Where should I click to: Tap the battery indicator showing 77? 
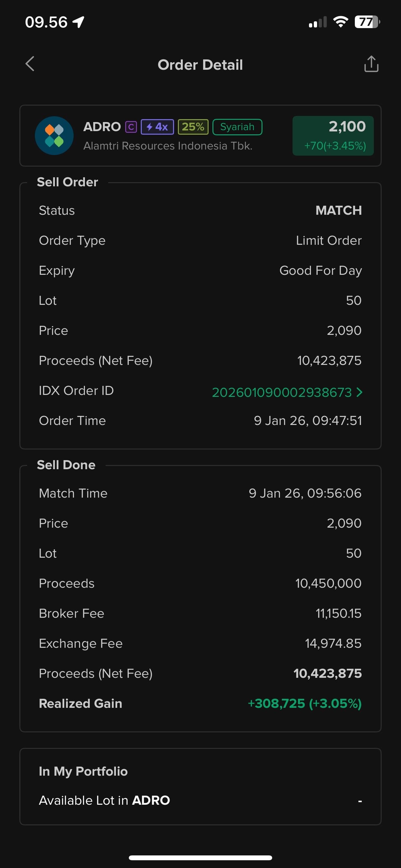(x=367, y=22)
